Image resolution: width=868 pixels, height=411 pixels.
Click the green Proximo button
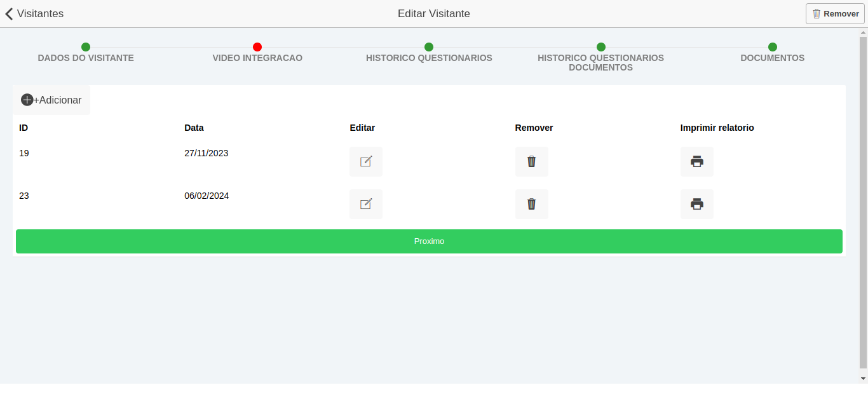coord(429,241)
